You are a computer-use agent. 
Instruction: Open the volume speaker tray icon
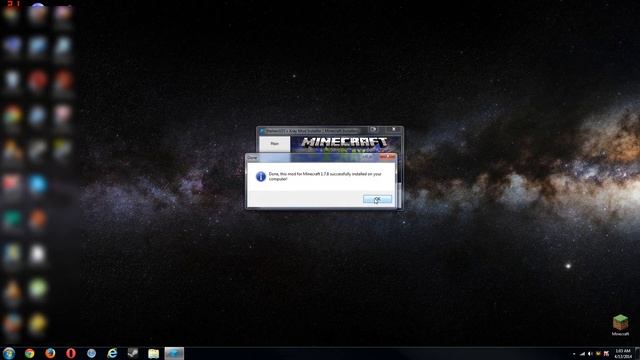[590, 353]
